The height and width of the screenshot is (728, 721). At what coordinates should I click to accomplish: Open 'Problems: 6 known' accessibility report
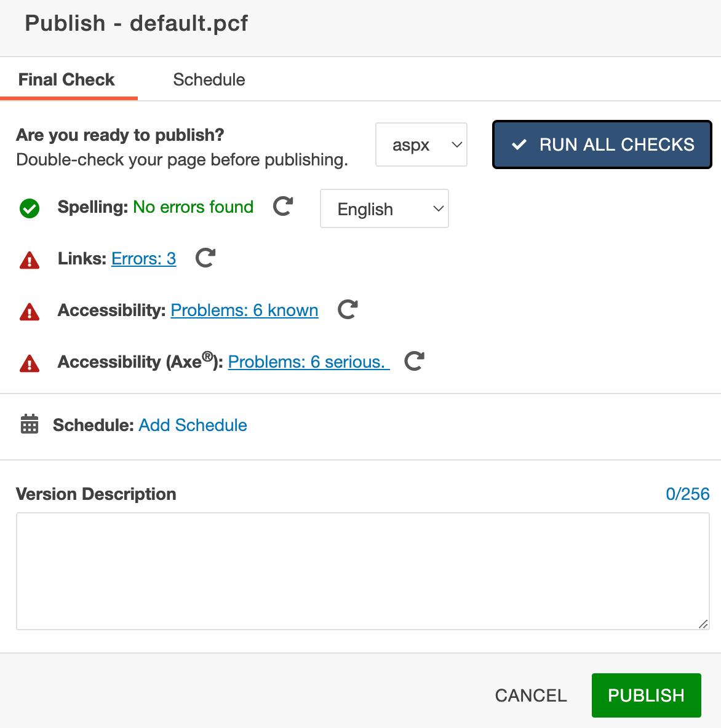tap(244, 310)
